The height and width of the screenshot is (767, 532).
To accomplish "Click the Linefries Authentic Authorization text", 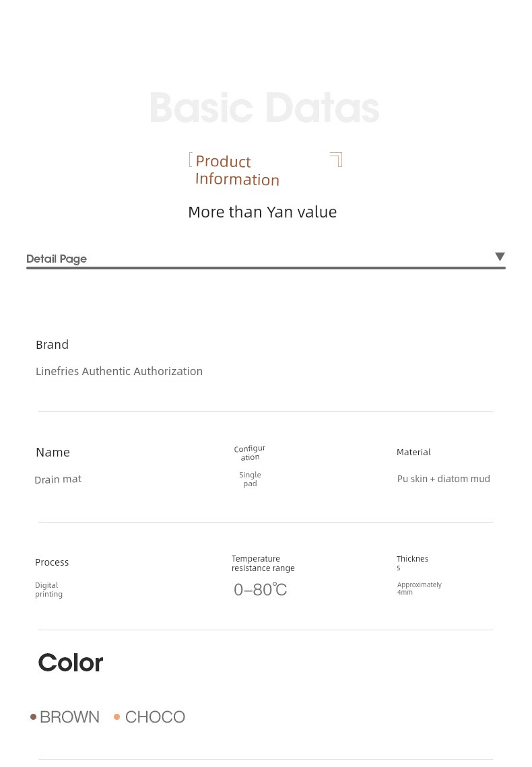I will [119, 371].
